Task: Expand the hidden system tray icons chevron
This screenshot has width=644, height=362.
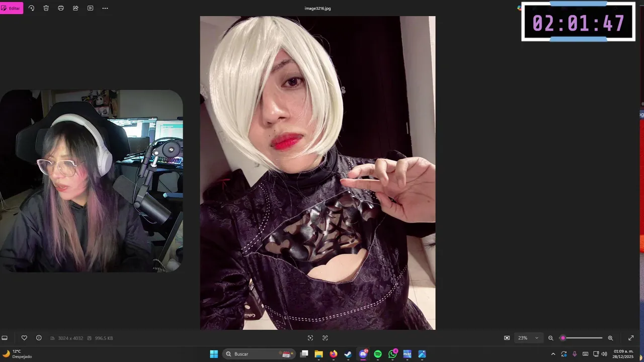Action: (553, 354)
